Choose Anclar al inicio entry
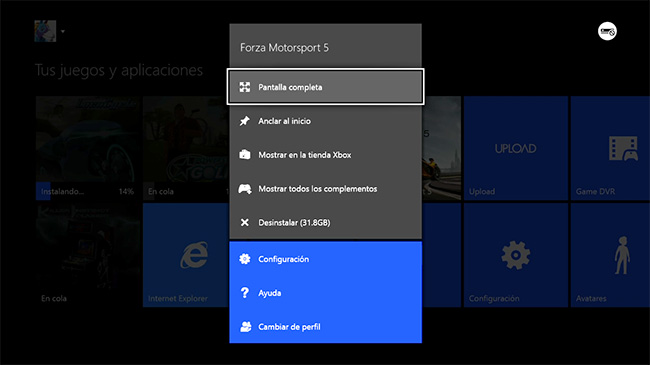 coord(325,121)
